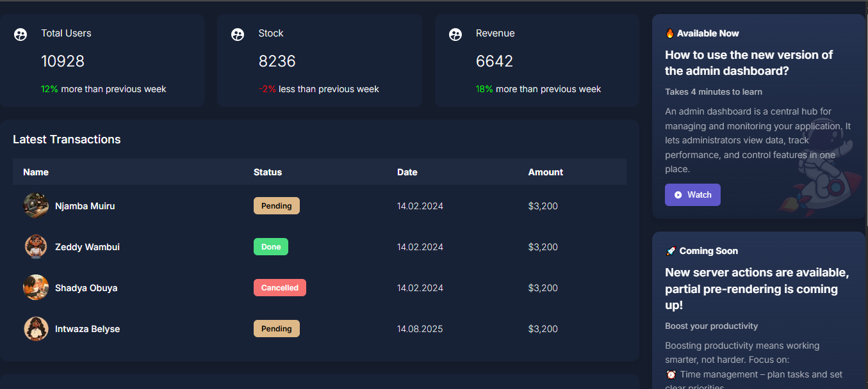Click the astronaut rocket illustration
Viewport: 868px width, 389px height.
(x=822, y=173)
